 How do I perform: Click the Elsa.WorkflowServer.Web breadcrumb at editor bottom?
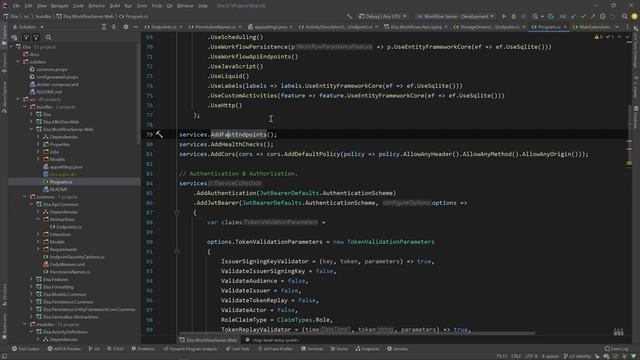[x=208, y=340]
